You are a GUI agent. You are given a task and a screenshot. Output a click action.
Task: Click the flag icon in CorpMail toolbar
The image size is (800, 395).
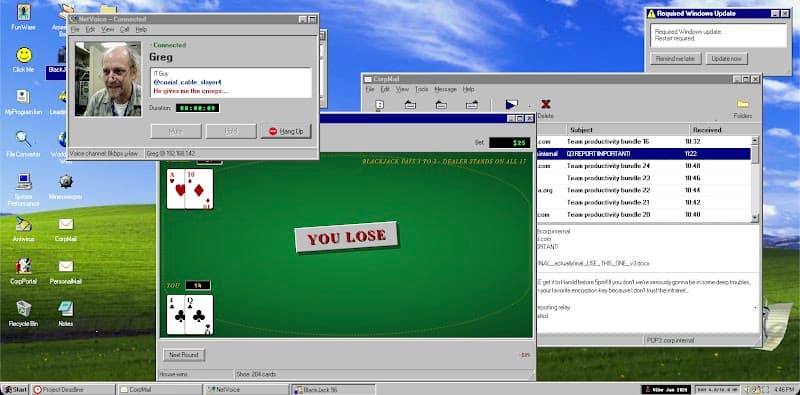click(511, 105)
